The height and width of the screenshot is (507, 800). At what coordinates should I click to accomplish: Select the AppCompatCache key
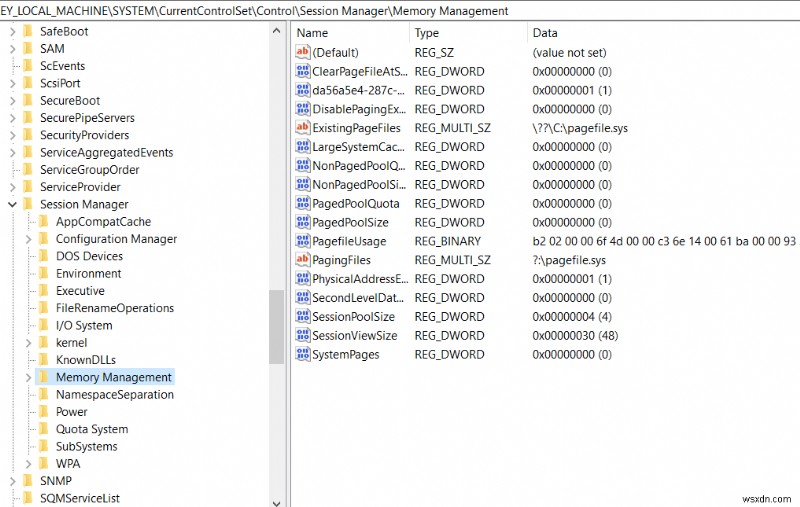pos(104,221)
